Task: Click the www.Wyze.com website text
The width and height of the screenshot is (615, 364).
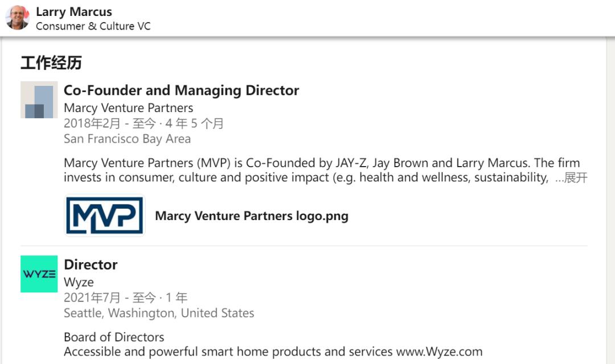Action: coord(439,351)
